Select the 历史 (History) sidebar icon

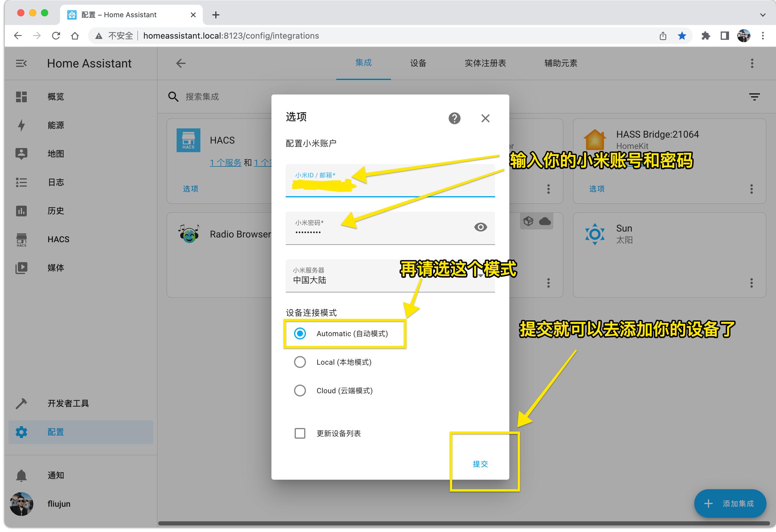21,211
